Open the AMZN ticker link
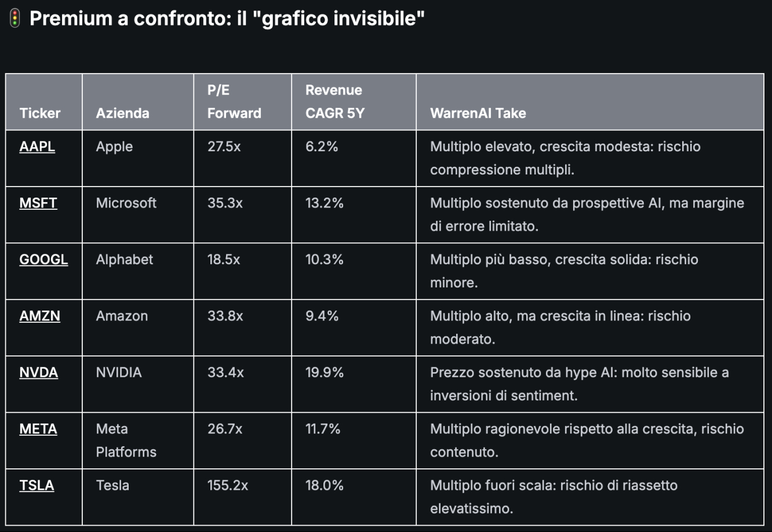772x532 pixels. (39, 316)
